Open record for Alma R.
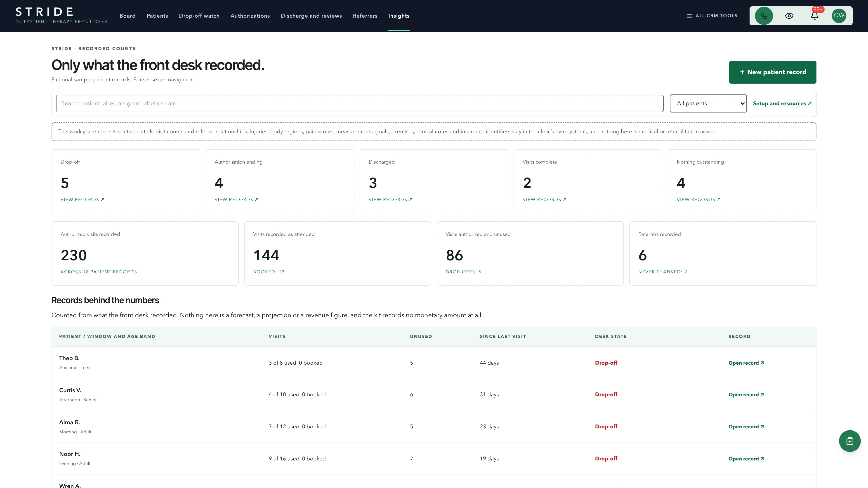This screenshot has width=868, height=488. coord(746,426)
